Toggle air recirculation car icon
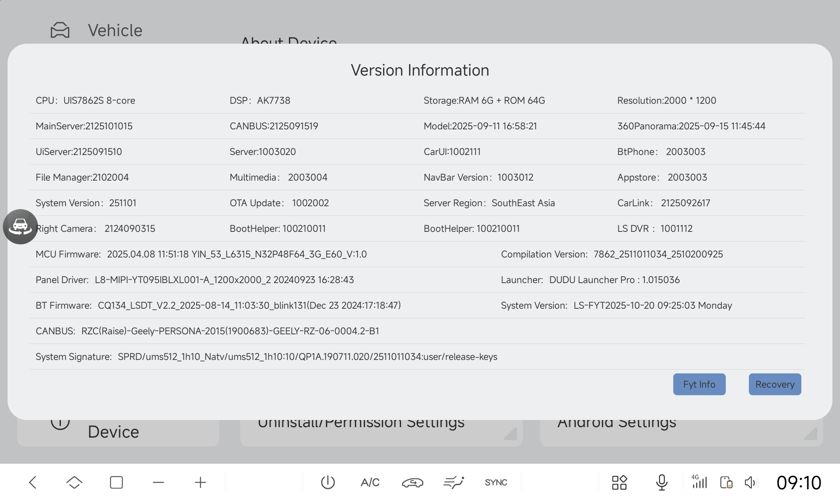Viewport: 840px width, 504px height. point(412,482)
